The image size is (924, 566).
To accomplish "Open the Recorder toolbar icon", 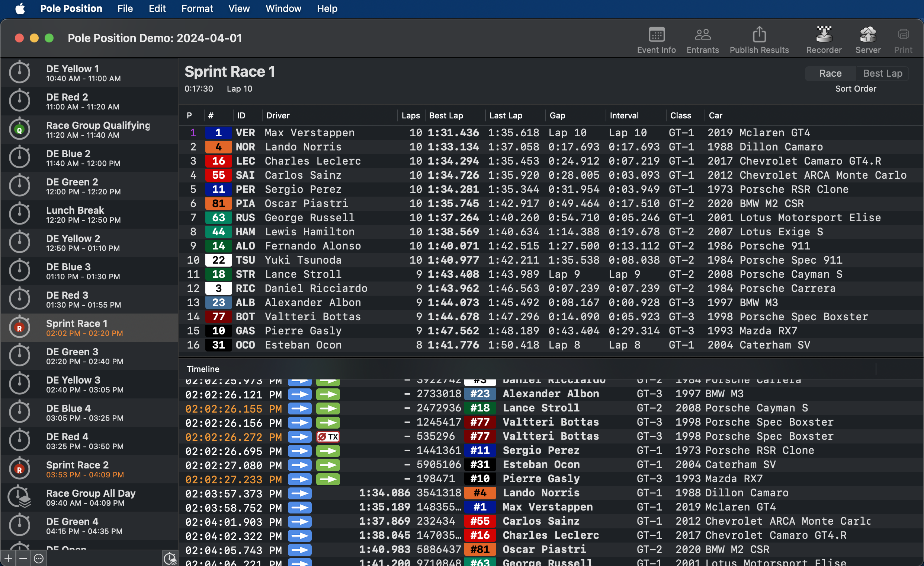I will click(824, 35).
